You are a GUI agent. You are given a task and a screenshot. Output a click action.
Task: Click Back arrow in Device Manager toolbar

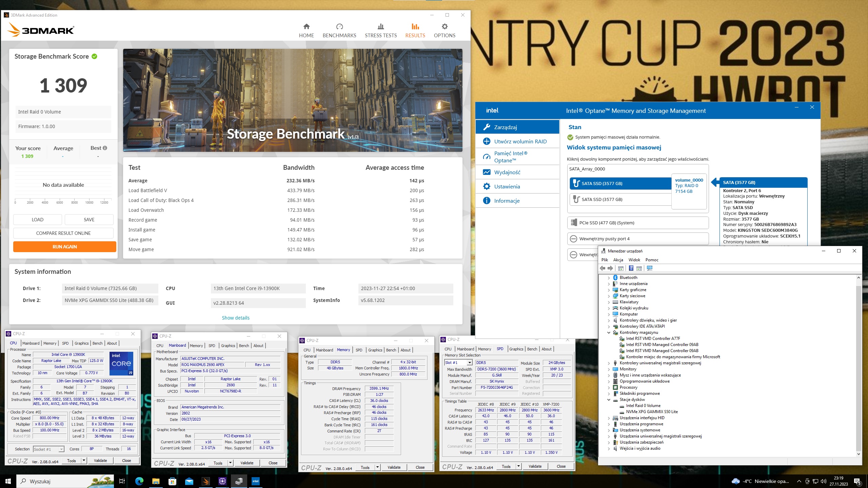[603, 268]
